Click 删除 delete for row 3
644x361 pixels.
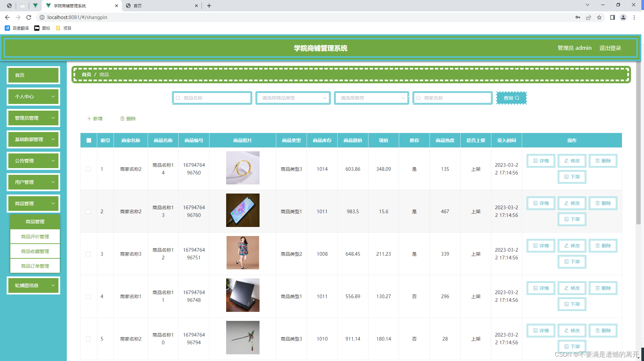[603, 246]
